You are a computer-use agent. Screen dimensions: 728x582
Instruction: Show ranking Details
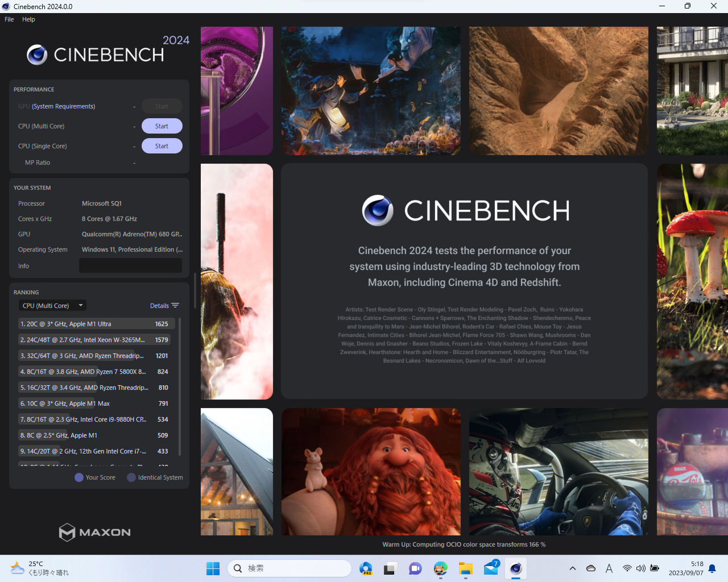pyautogui.click(x=164, y=306)
